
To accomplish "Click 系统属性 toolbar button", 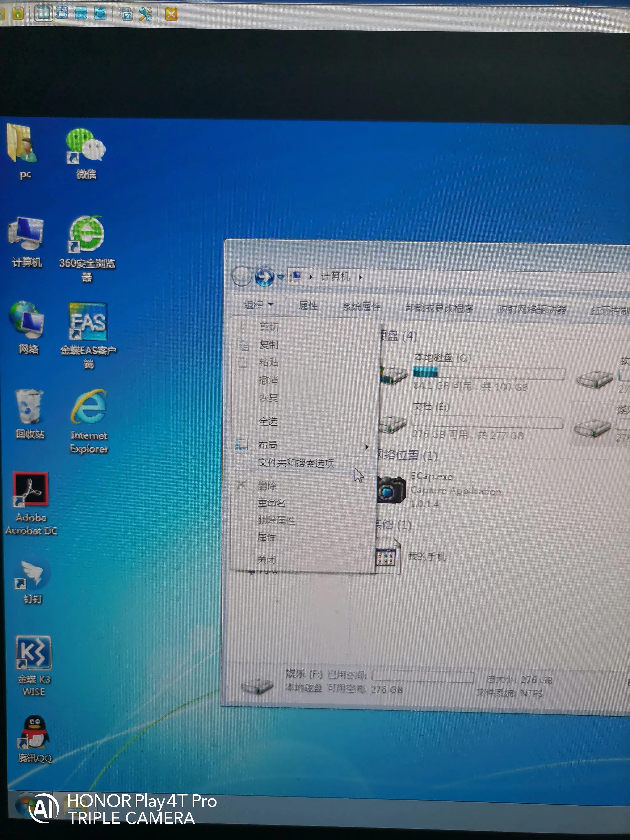I will [x=362, y=306].
